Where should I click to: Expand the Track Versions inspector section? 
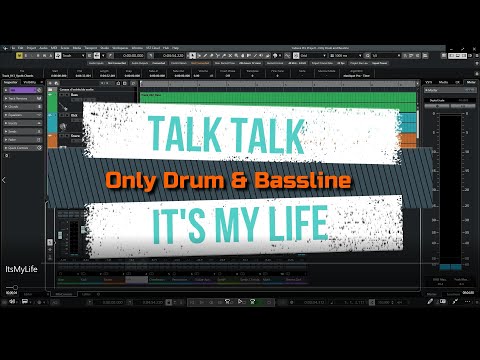(x=23, y=98)
